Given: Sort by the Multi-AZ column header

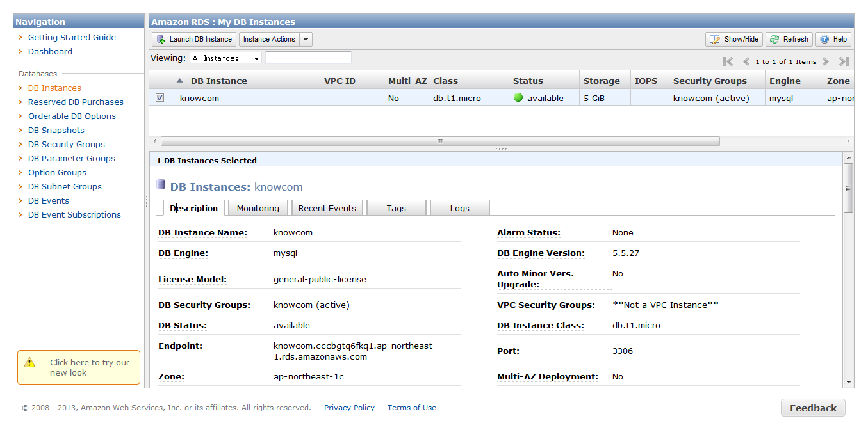Looking at the screenshot, I should 407,81.
